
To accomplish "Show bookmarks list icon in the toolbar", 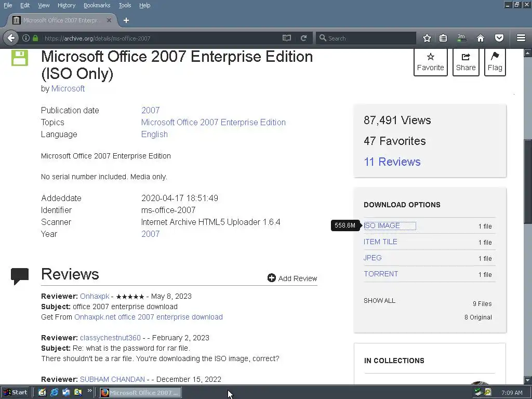I will pyautogui.click(x=443, y=38).
